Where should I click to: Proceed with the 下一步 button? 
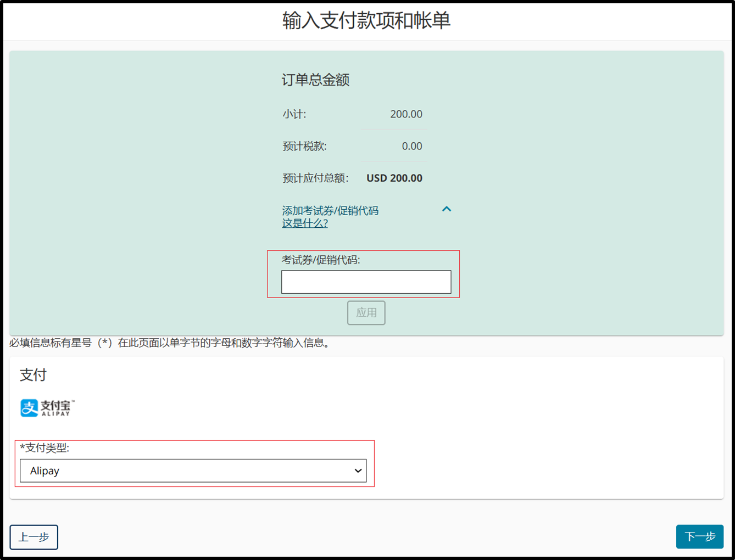(x=700, y=536)
